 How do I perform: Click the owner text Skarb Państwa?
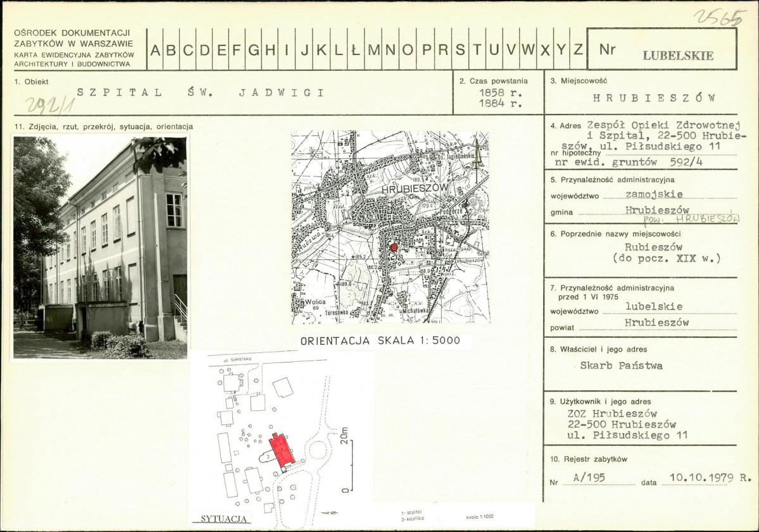pyautogui.click(x=621, y=366)
